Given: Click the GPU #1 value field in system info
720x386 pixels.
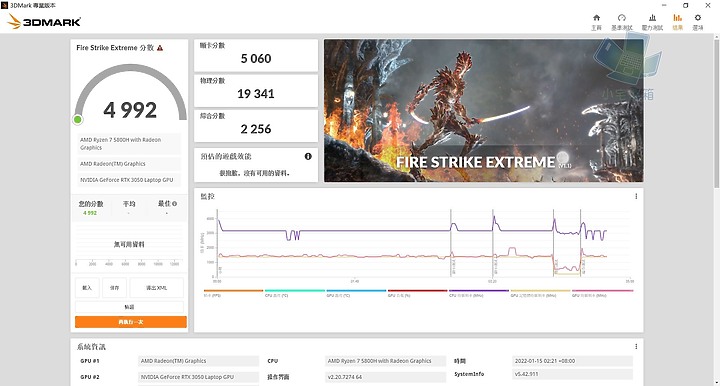Looking at the screenshot, I should point(198,361).
